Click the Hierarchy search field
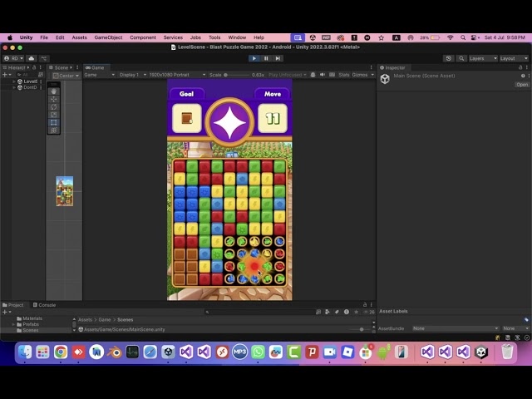This screenshot has height=399, width=532. click(27, 75)
